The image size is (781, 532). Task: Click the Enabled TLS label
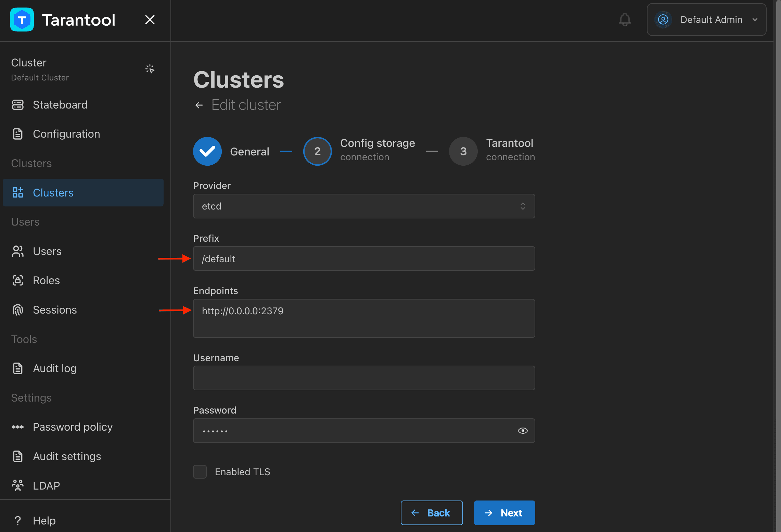coord(243,472)
